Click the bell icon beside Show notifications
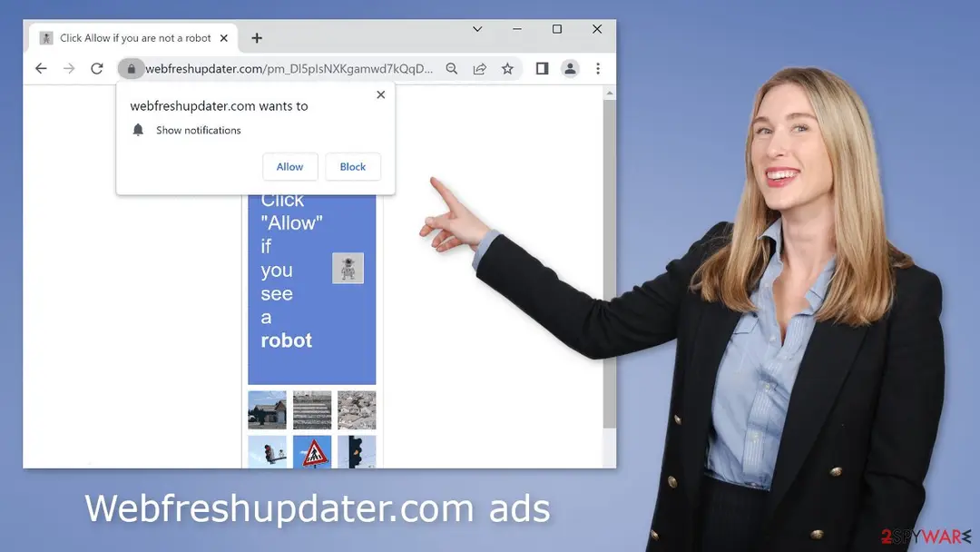Image resolution: width=980 pixels, height=552 pixels. [138, 130]
